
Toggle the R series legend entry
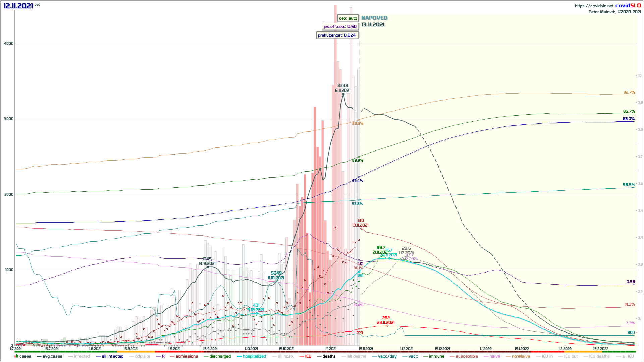[163, 356]
